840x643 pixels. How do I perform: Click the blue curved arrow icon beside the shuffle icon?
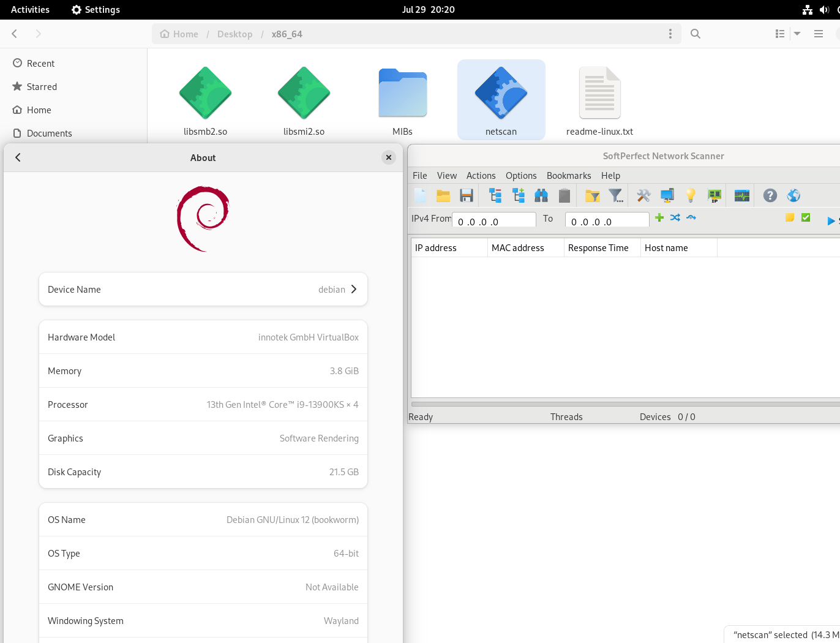pos(691,217)
